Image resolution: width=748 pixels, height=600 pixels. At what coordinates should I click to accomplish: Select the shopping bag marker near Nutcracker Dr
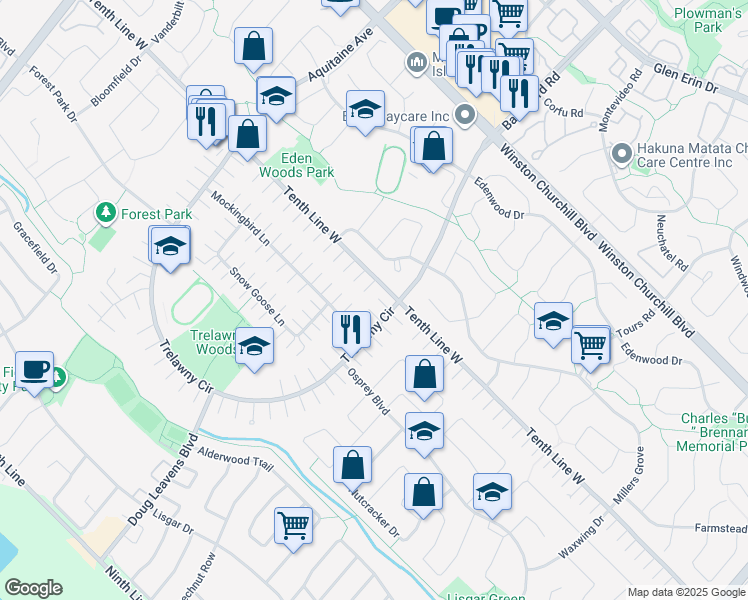(352, 465)
